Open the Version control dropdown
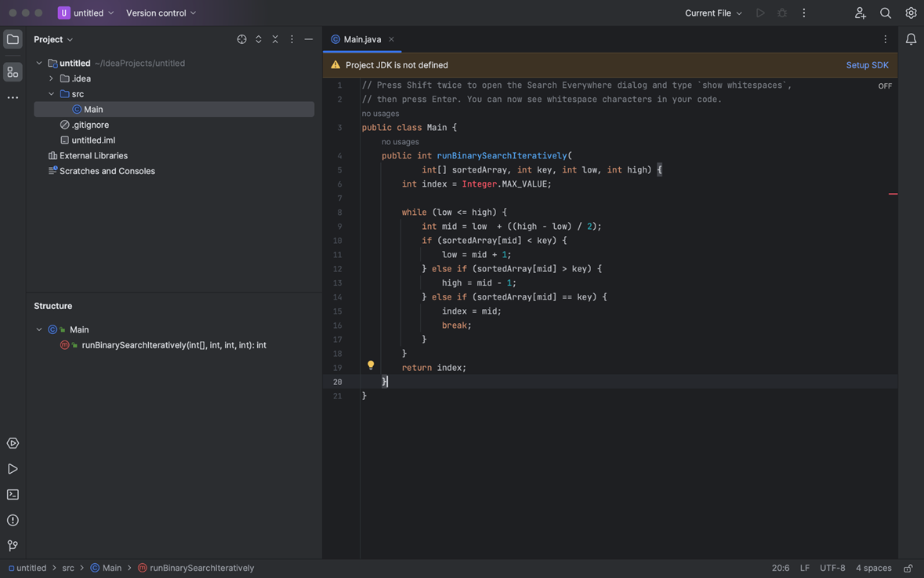This screenshot has height=578, width=924. 161,13
